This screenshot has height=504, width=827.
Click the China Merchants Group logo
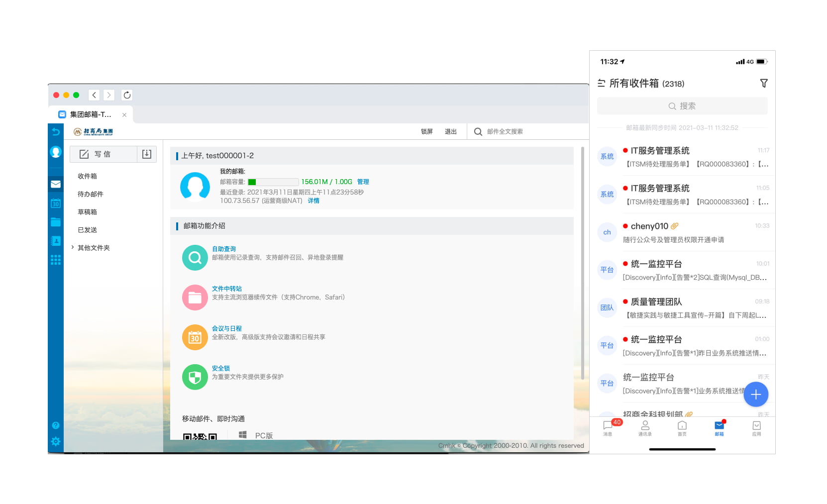(x=94, y=132)
